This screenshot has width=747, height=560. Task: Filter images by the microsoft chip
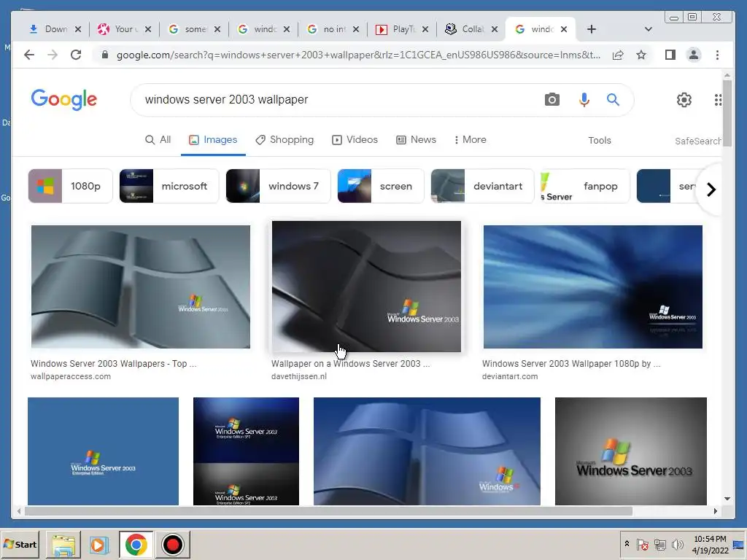tap(169, 186)
